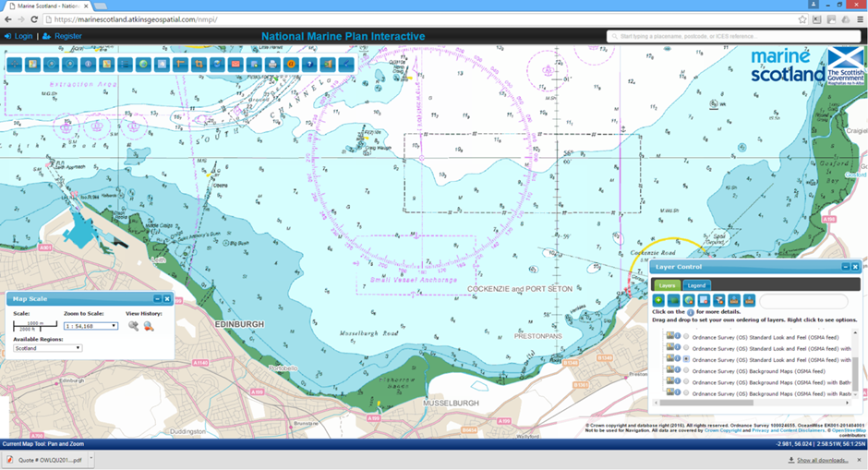This screenshot has width=868, height=470.
Task: Click the envelope email icon in map toolbar
Action: tap(235, 65)
